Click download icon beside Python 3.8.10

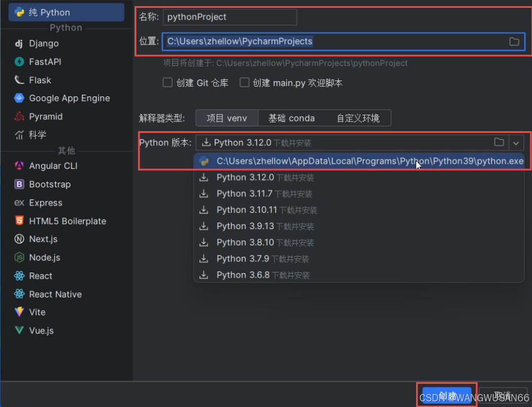(x=204, y=243)
